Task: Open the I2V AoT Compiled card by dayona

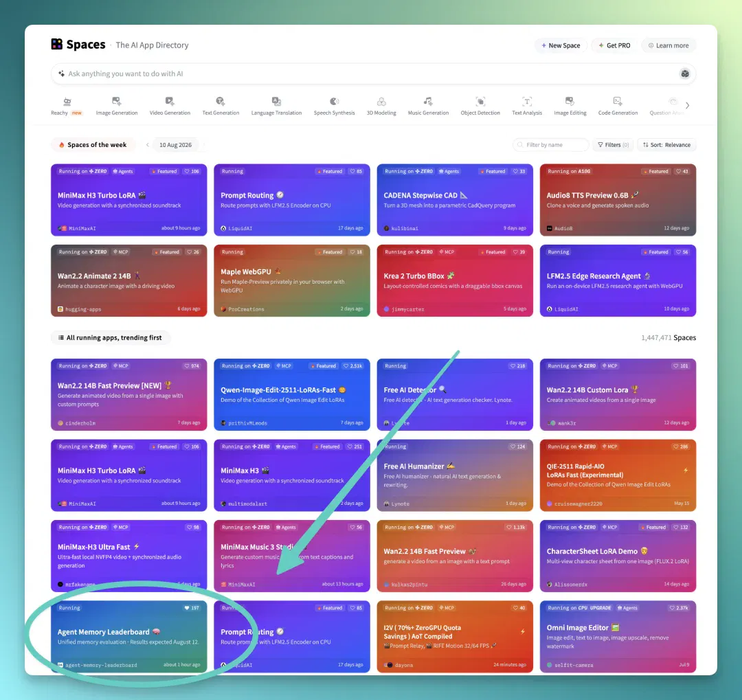Action: 455,637
